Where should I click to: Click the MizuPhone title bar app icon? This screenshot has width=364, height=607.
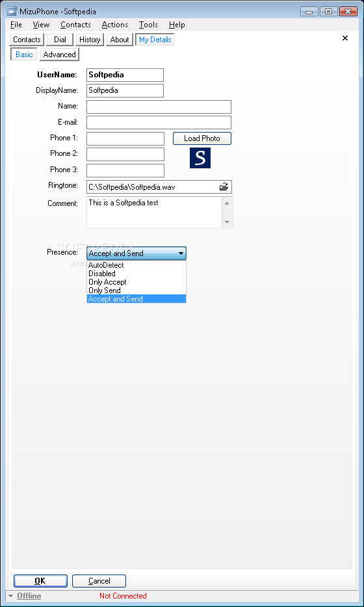(x=11, y=12)
